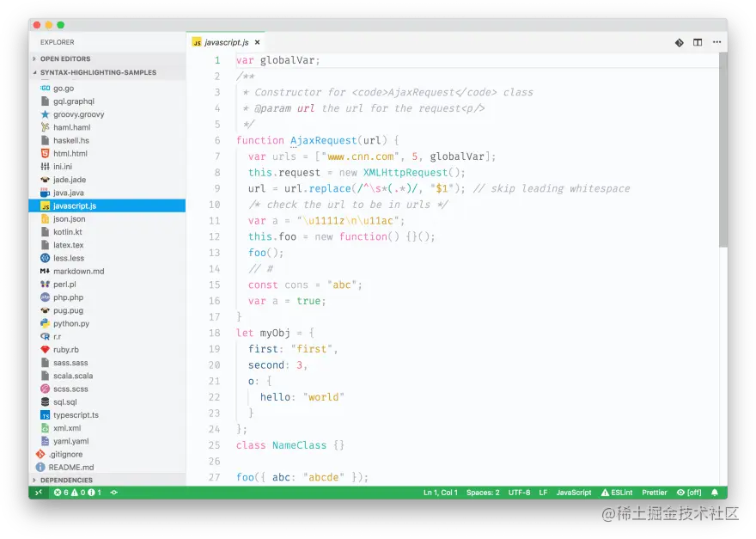Open pug.pug file

107,310
